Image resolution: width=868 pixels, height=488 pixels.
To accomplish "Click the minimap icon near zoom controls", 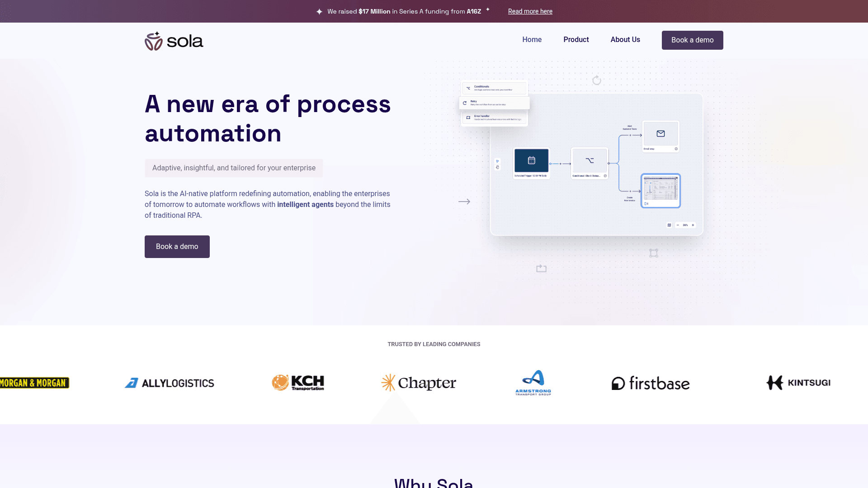I will [669, 225].
